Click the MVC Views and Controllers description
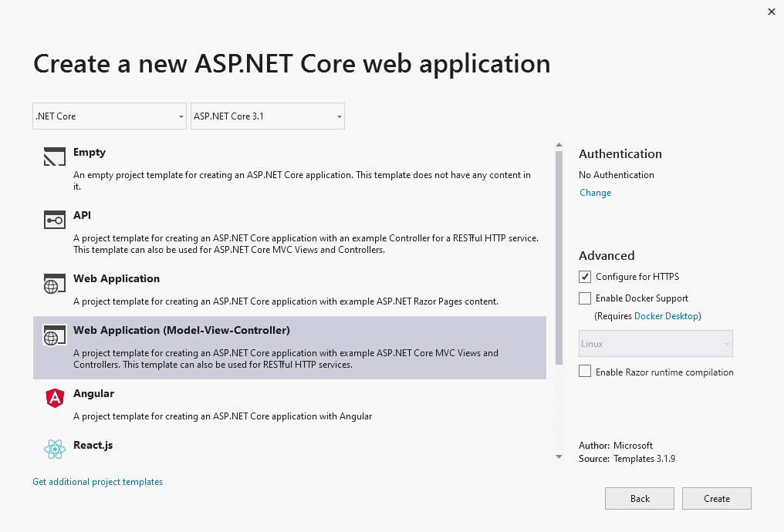784x532 pixels. point(286,359)
